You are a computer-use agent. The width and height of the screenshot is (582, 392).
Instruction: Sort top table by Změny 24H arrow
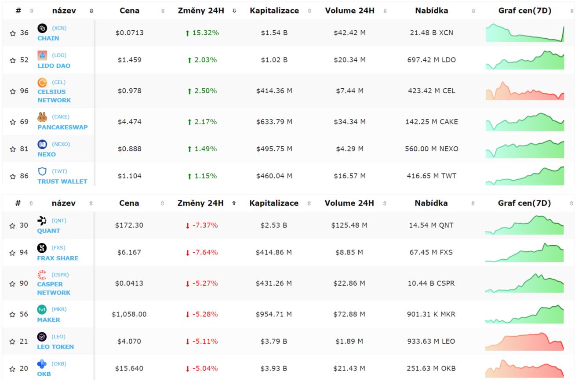click(x=234, y=11)
